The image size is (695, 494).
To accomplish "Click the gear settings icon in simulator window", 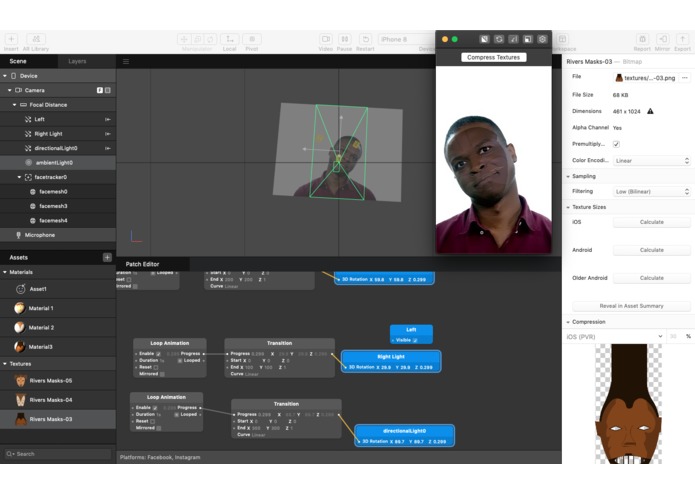I will tap(542, 39).
